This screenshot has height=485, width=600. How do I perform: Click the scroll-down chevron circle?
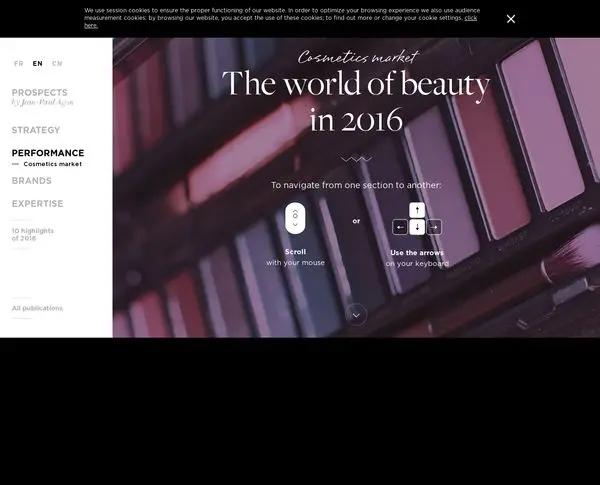tap(356, 315)
